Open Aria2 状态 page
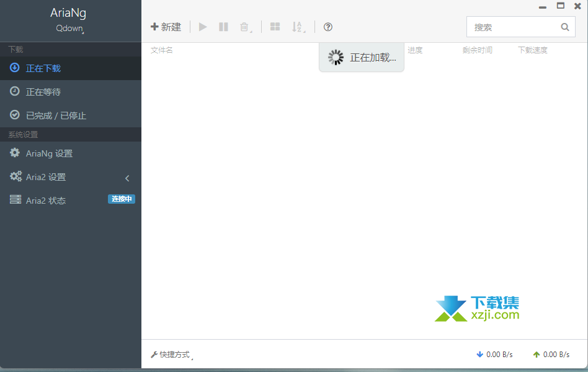 coord(71,201)
